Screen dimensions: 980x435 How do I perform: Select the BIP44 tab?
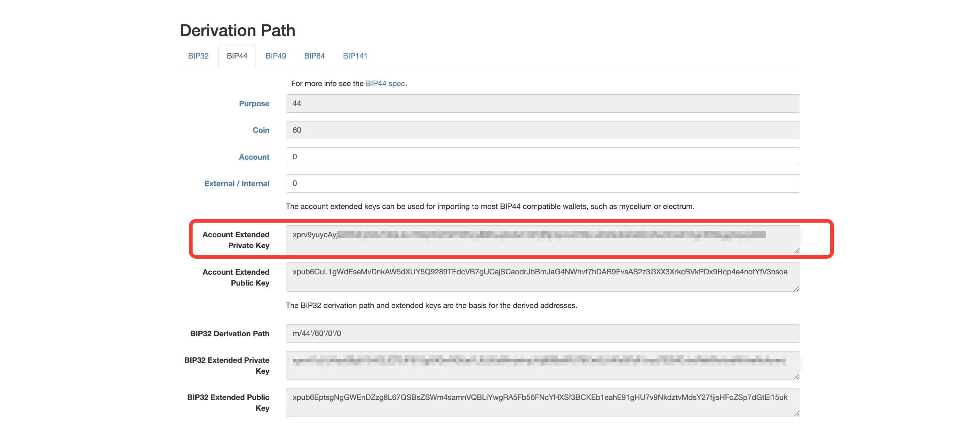(237, 56)
